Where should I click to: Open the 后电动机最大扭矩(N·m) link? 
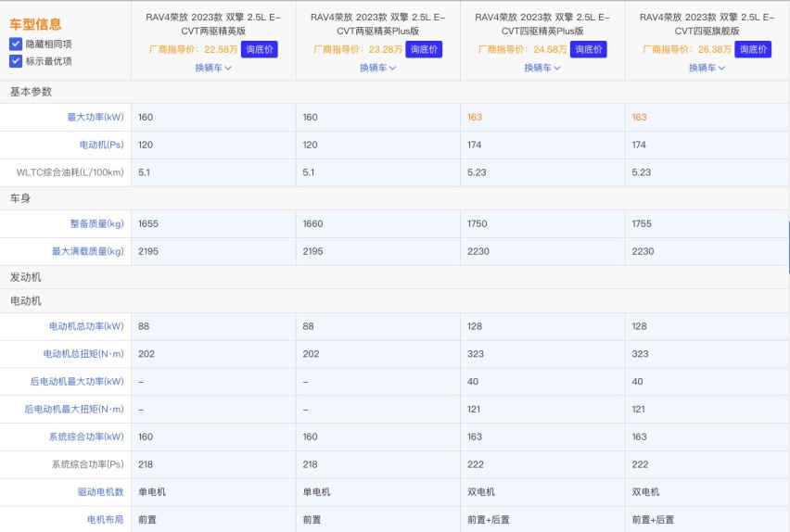pos(74,410)
